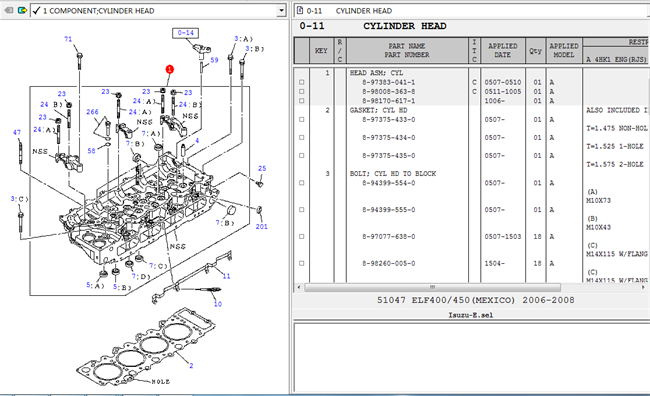This screenshot has width=650, height=396.
Task: Click the PART NAME PART NUMBER column header
Action: pyautogui.click(x=407, y=50)
